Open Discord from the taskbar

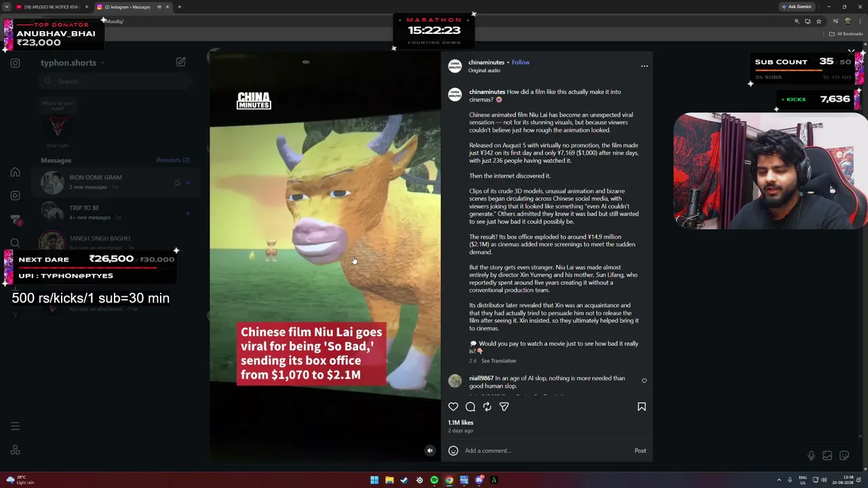479,481
